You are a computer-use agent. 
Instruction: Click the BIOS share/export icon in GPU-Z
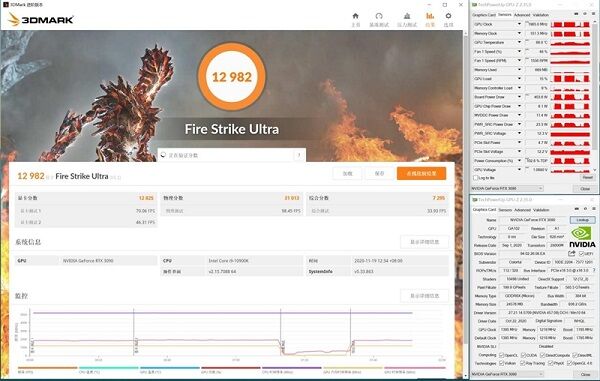[572, 254]
